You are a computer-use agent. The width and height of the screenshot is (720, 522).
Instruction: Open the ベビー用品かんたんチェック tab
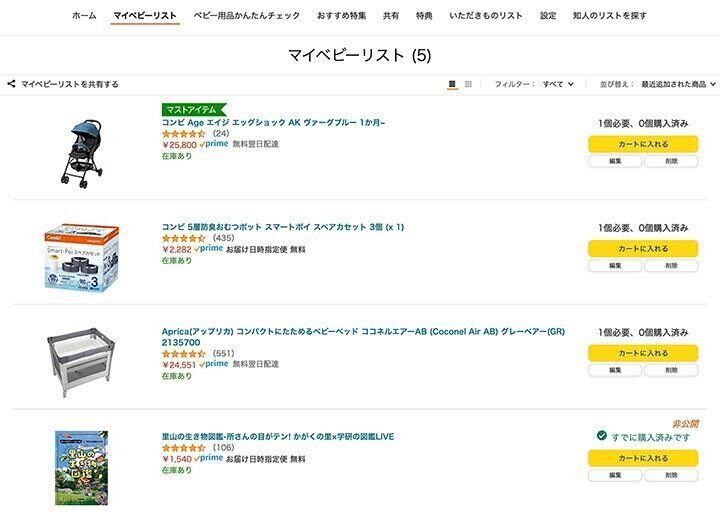coord(246,16)
